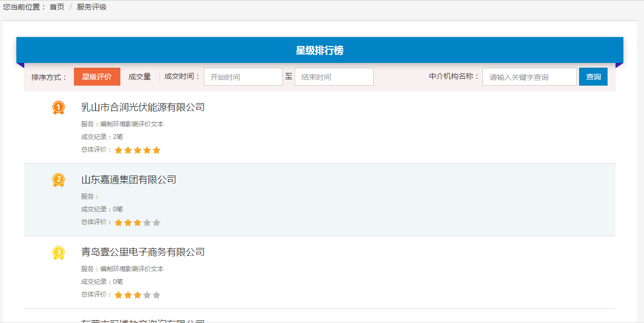Go to 首页 in the breadcrumb
644x323 pixels.
[x=57, y=7]
